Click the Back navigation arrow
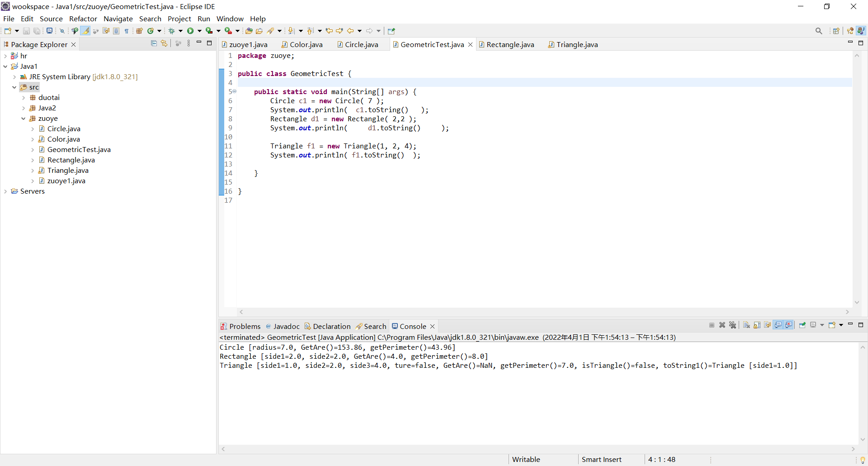 350,31
